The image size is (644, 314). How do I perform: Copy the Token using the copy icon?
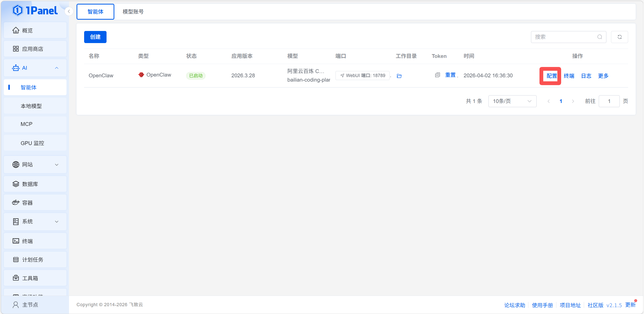tap(437, 75)
